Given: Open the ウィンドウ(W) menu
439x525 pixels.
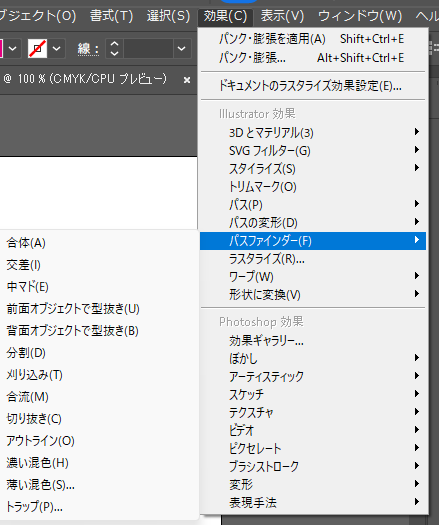Looking at the screenshot, I should tap(360, 16).
